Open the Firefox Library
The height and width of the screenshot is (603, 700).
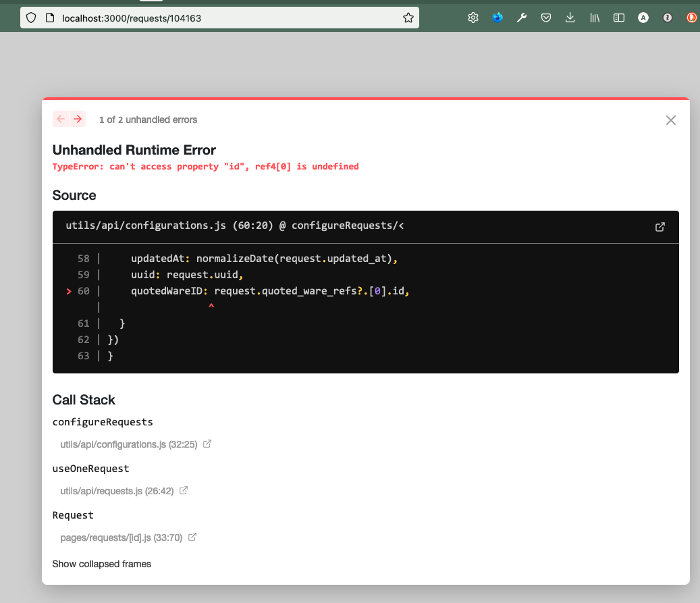(x=594, y=18)
